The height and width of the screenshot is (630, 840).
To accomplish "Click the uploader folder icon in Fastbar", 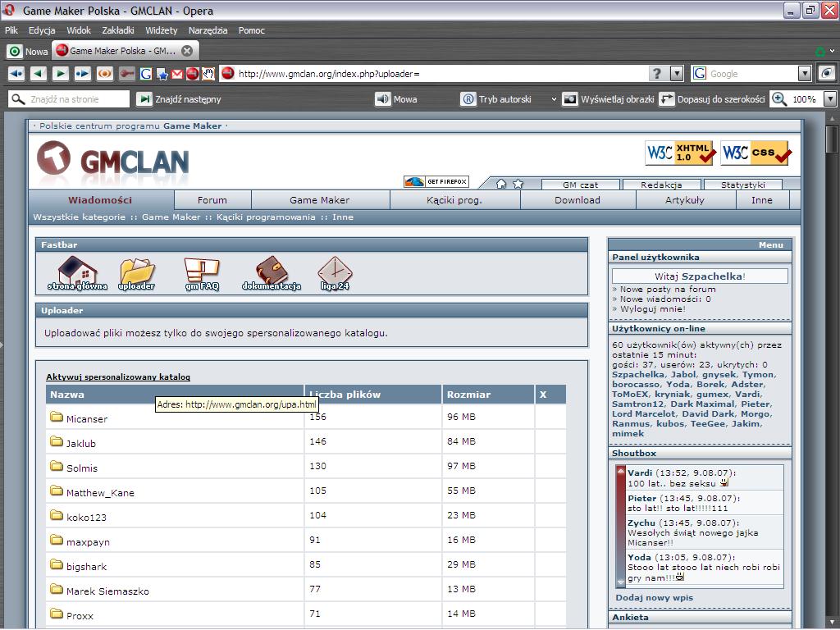I will (137, 272).
